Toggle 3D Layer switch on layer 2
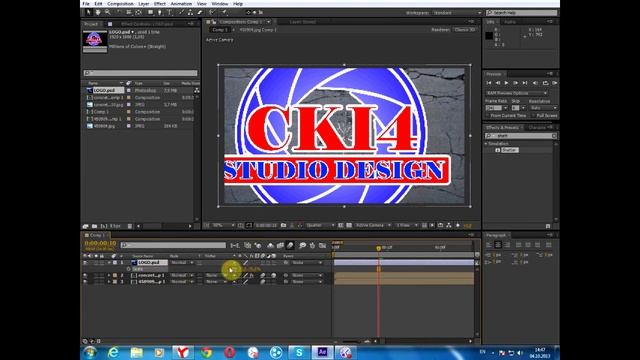This screenshot has height=360, width=640. 273,276
